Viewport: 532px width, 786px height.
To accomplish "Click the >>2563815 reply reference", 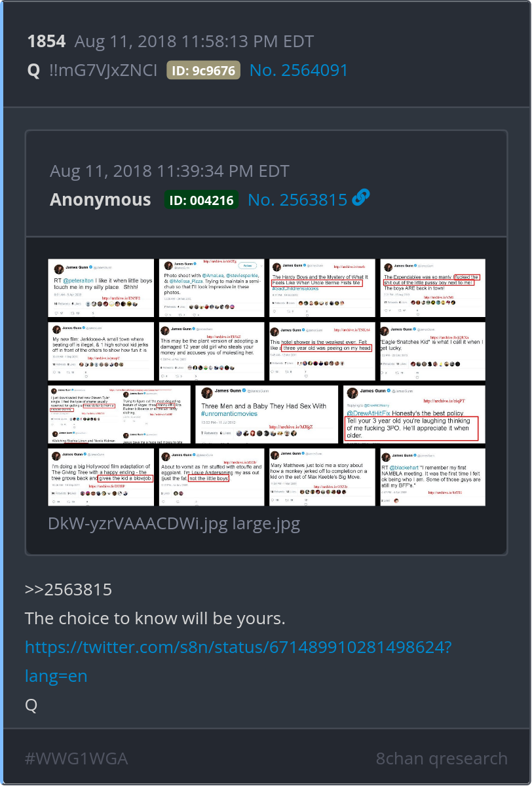I will [68, 589].
